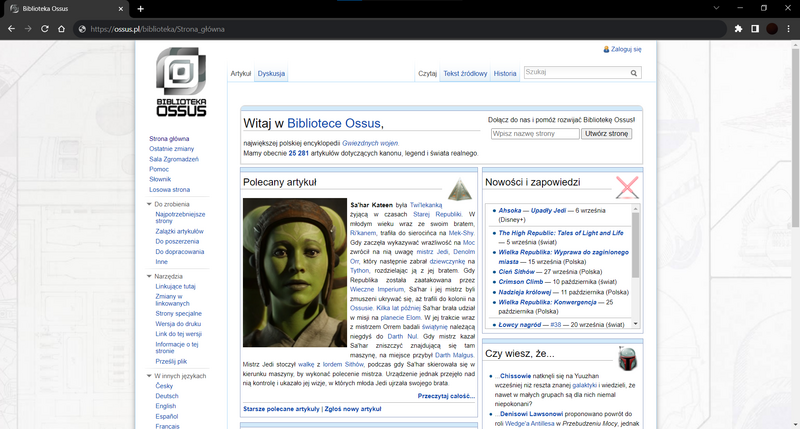This screenshot has height=429, width=800.
Task: Switch to the Deutsch language version
Action: point(167,396)
